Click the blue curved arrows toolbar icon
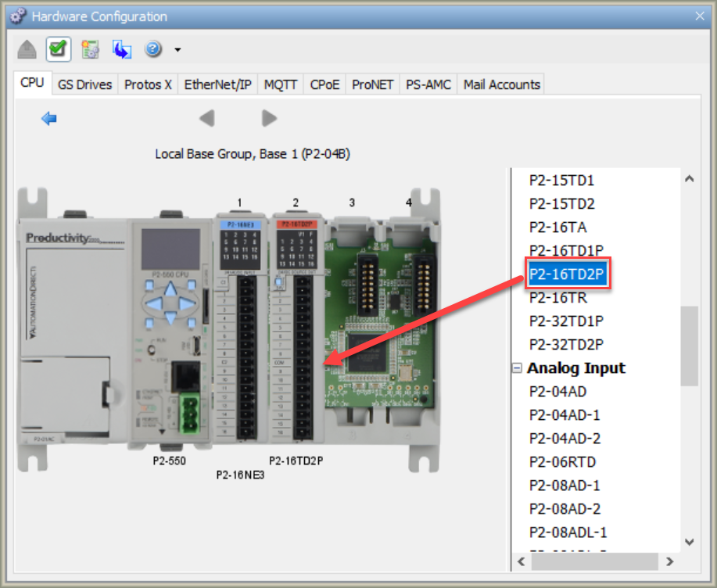Viewport: 717px width, 588px height. (122, 50)
